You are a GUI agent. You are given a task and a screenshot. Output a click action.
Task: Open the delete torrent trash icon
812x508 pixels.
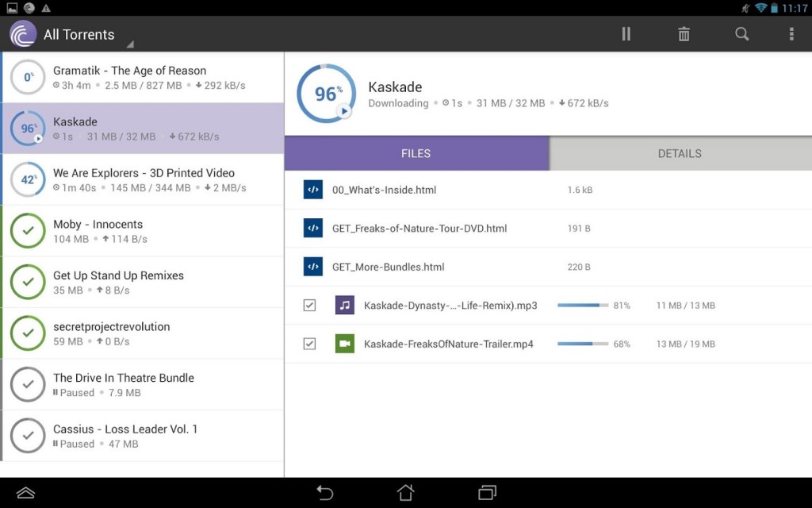[684, 34]
